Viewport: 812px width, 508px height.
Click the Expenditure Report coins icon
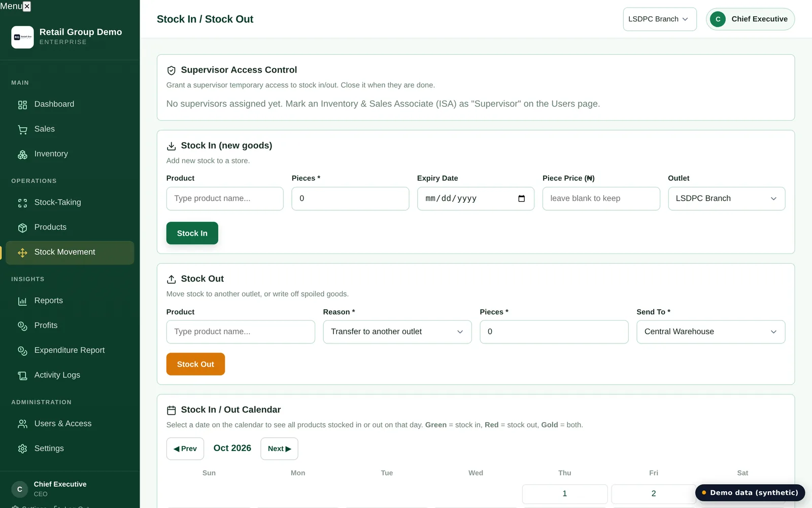pyautogui.click(x=22, y=351)
